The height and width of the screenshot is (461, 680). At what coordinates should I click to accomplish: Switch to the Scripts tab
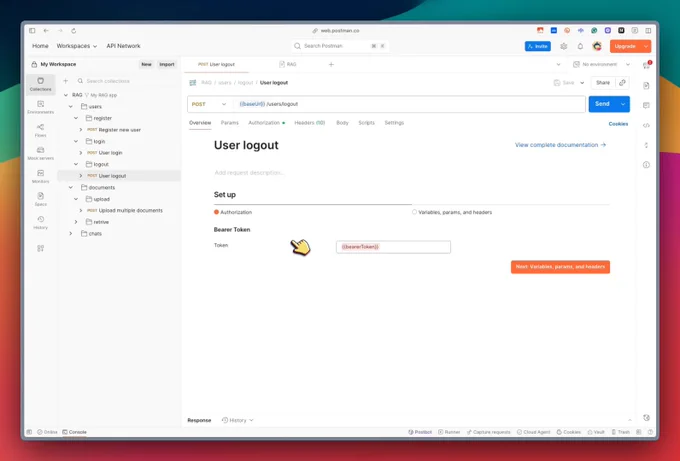click(x=366, y=123)
